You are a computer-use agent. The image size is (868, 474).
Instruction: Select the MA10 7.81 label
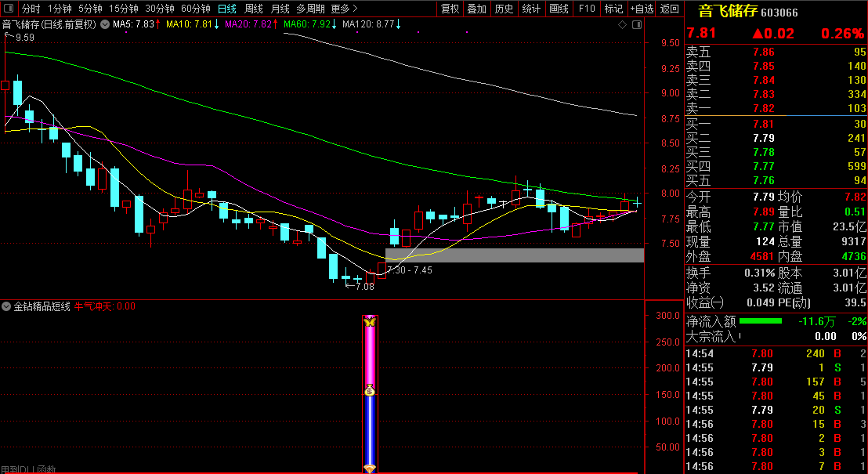coord(192,24)
